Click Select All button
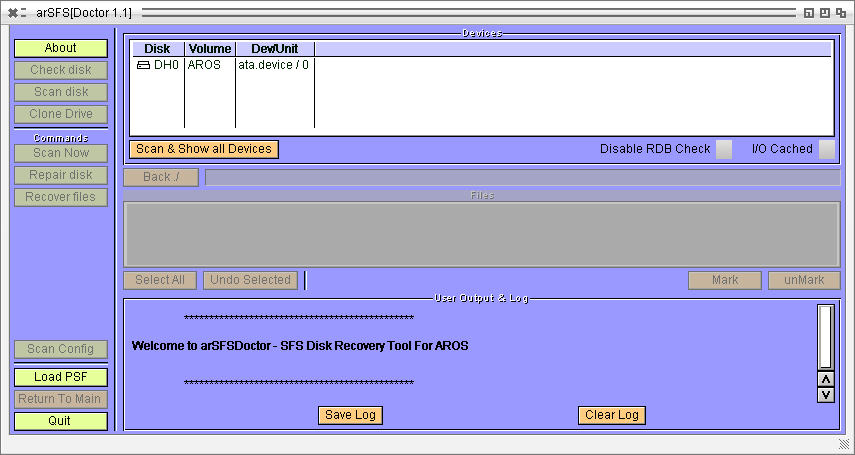The height and width of the screenshot is (455, 855). pos(160,280)
